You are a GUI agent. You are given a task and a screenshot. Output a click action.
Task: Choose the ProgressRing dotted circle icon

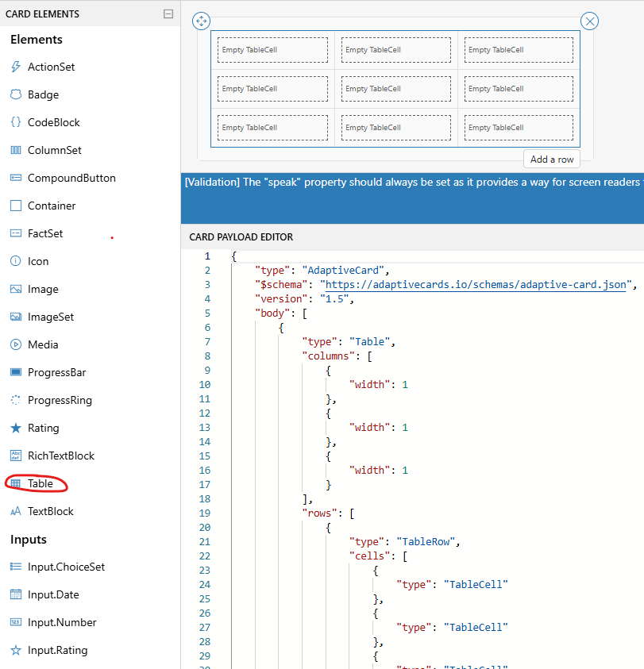coord(16,400)
